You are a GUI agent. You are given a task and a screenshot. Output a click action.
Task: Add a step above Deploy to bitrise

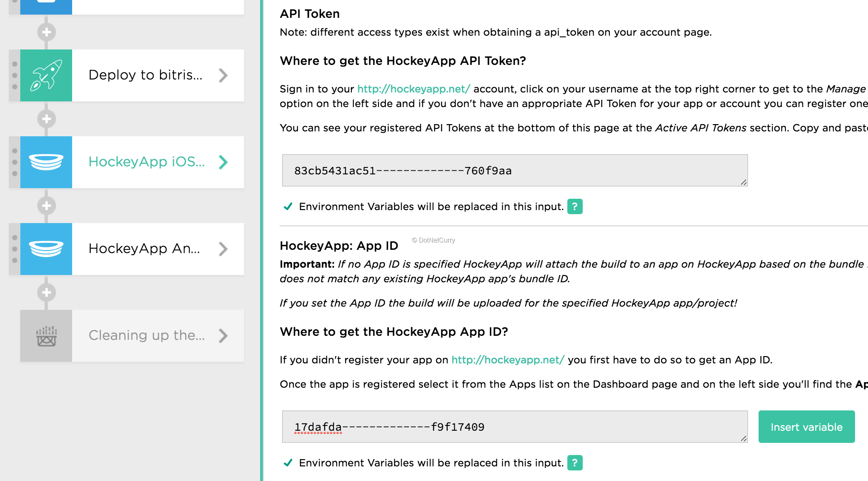point(47,32)
